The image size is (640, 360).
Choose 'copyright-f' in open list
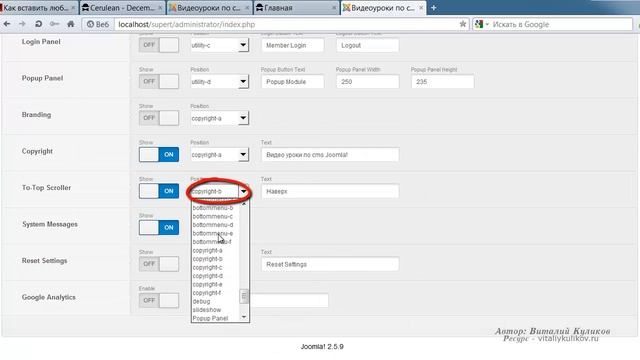[207, 293]
